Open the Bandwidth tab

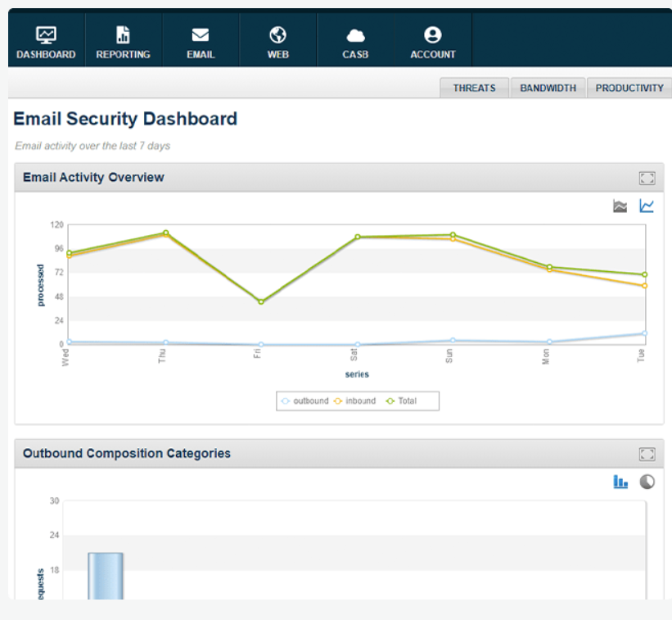pos(548,88)
